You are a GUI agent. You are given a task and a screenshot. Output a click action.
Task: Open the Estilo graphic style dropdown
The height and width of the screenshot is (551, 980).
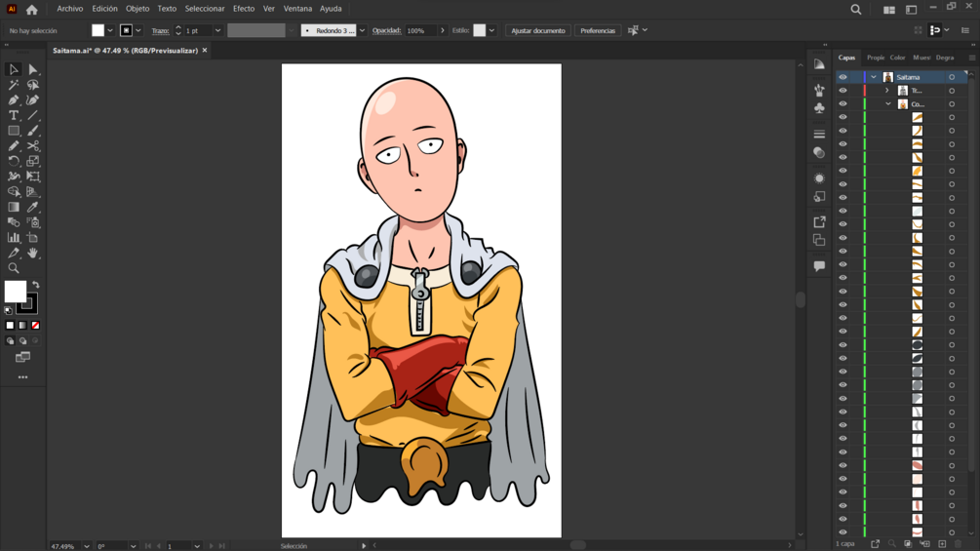[491, 30]
